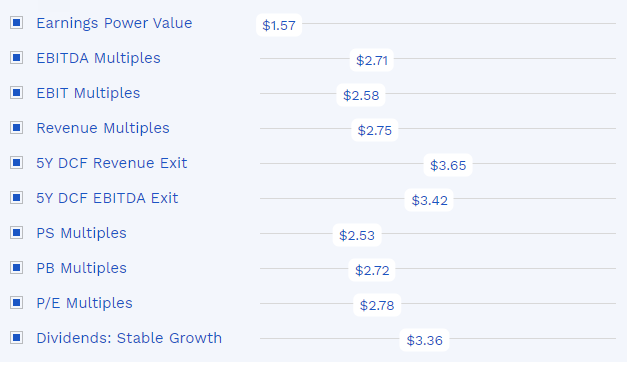Image resolution: width=627 pixels, height=366 pixels.
Task: Uncheck the Revenue Multiples checkbox
Action: (16, 128)
